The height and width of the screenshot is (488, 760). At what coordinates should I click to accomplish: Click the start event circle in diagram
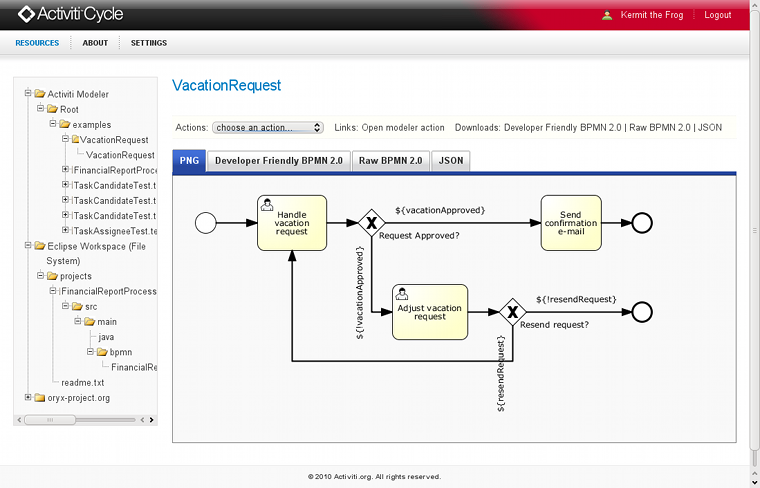(x=206, y=223)
